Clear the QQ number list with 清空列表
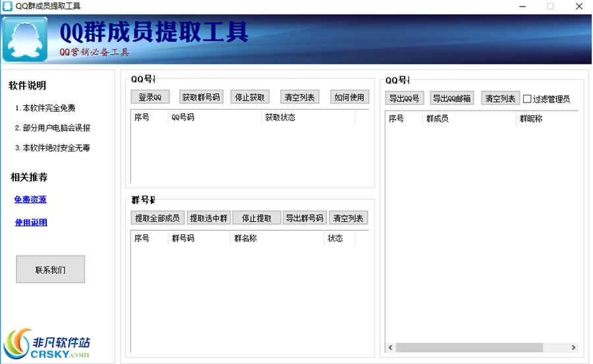Viewport: 593px width, 364px height. tap(300, 97)
